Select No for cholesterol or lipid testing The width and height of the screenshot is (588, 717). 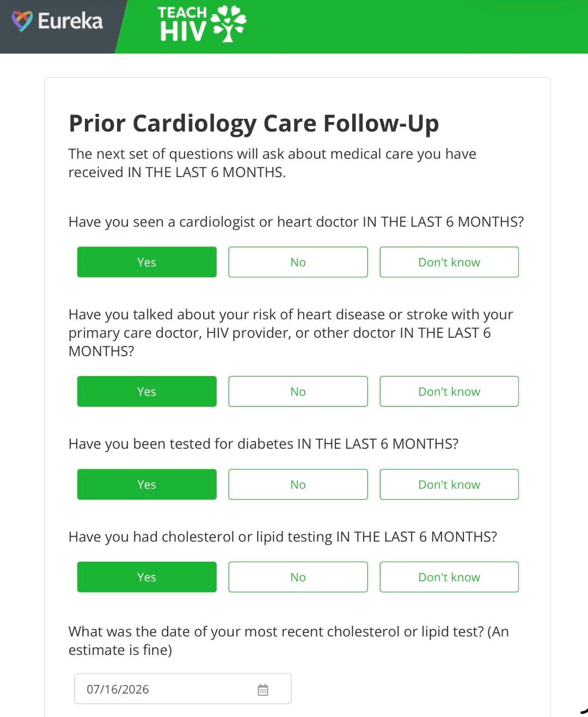298,577
